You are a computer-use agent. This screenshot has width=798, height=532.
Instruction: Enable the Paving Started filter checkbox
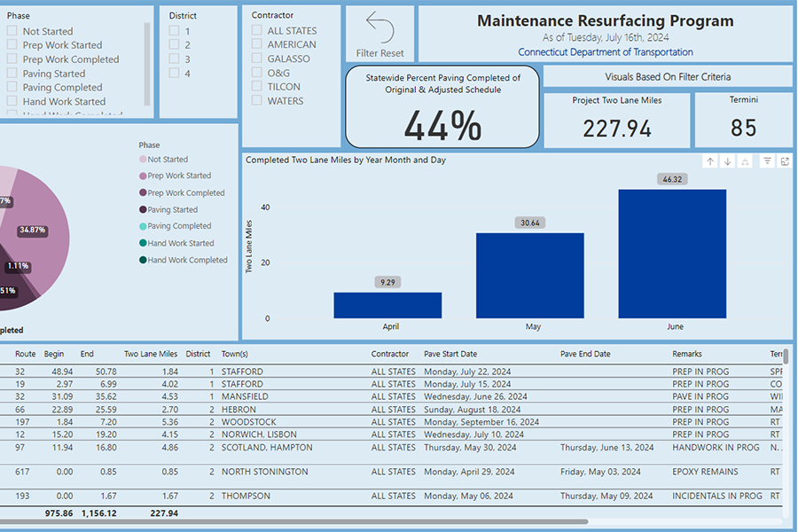click(12, 73)
